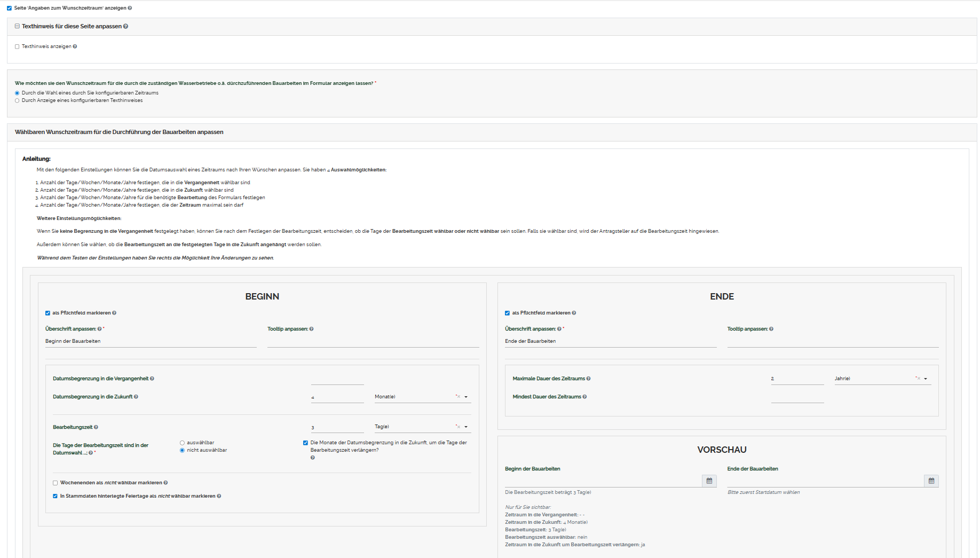Choose 'Durch Anzeige eines konfigurierbaren Texthinweises' option
This screenshot has width=980, height=558.
tap(17, 100)
